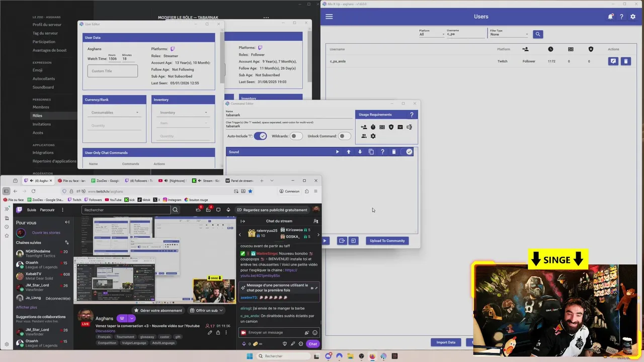
Task: Click Twitch search magnifier button
Action: point(175,210)
